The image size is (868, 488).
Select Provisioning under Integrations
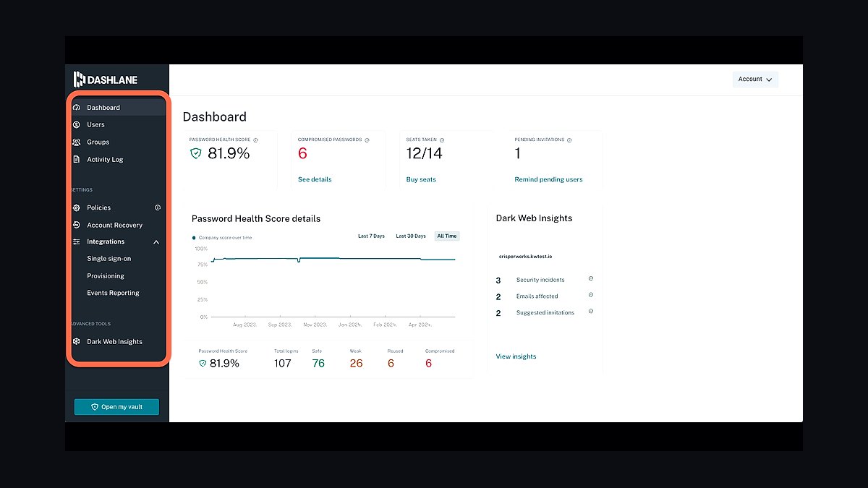click(x=106, y=276)
